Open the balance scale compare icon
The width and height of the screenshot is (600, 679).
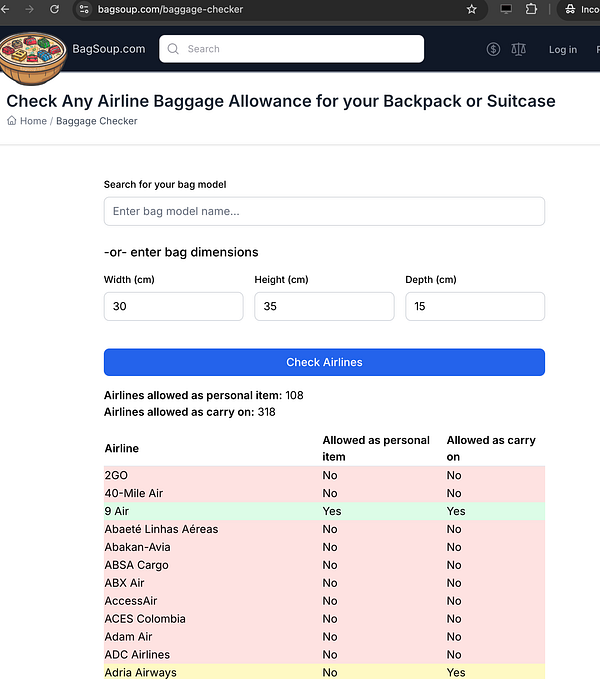[x=518, y=49]
